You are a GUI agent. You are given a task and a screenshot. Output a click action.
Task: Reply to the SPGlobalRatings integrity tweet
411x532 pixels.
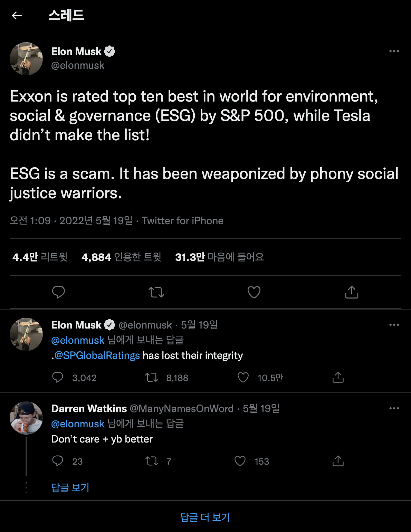tap(58, 378)
